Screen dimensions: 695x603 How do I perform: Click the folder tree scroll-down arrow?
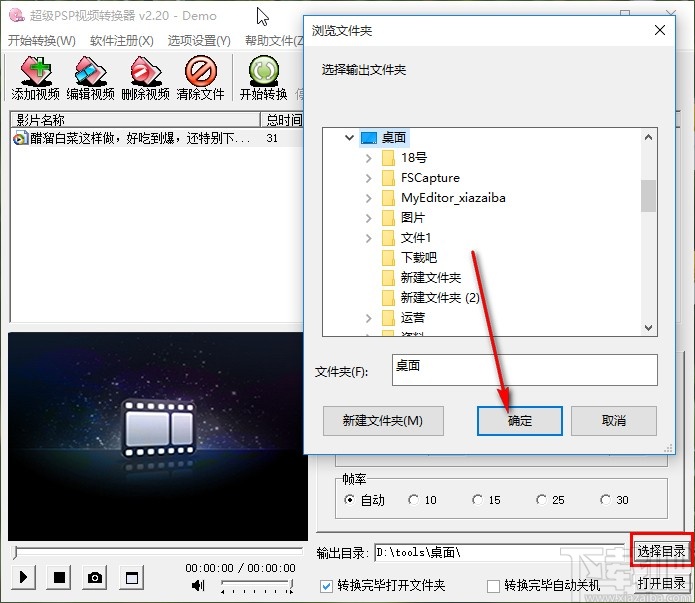648,328
